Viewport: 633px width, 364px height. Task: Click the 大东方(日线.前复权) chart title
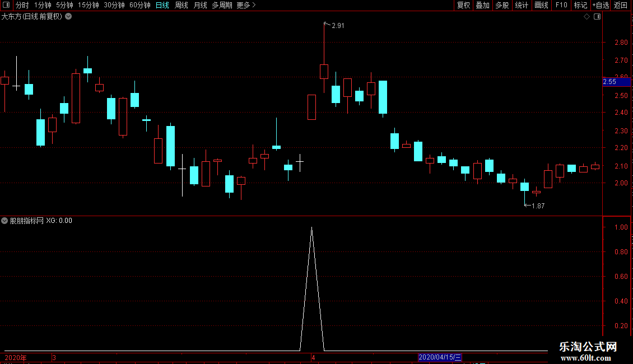[32, 17]
